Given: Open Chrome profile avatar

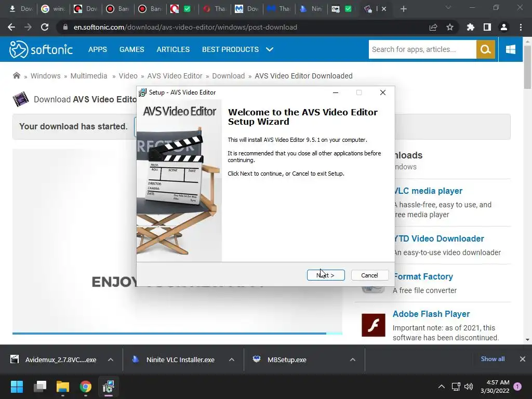Looking at the screenshot, I should pyautogui.click(x=504, y=27).
